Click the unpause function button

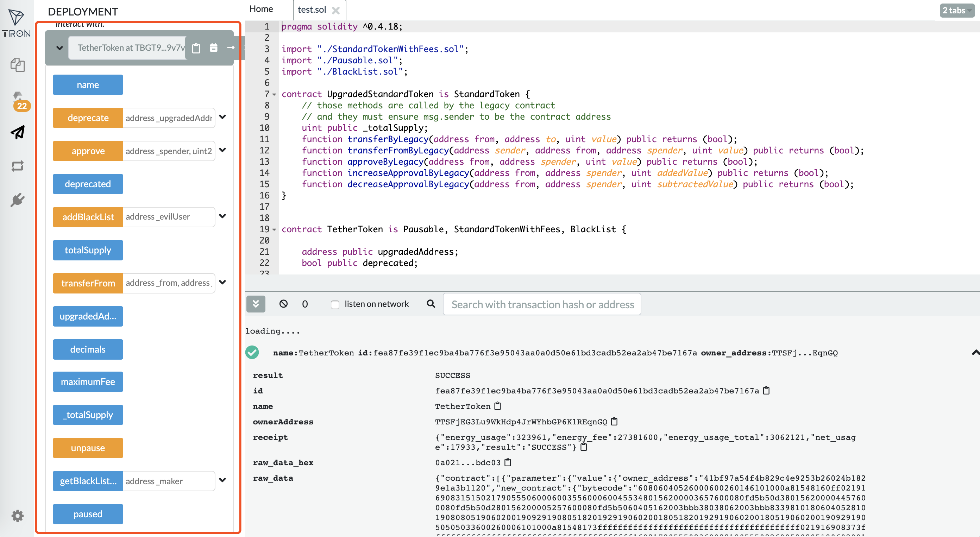[x=88, y=448]
